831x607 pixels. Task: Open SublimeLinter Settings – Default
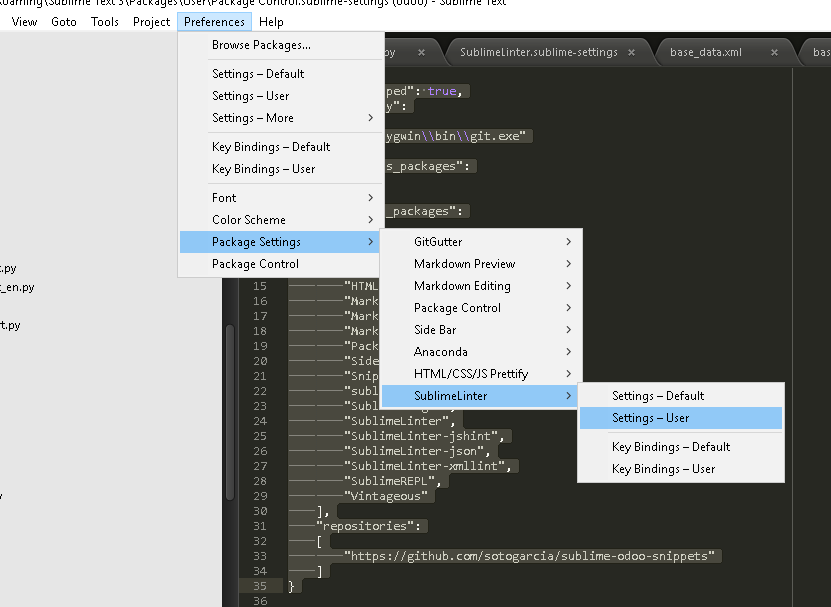pyautogui.click(x=680, y=396)
